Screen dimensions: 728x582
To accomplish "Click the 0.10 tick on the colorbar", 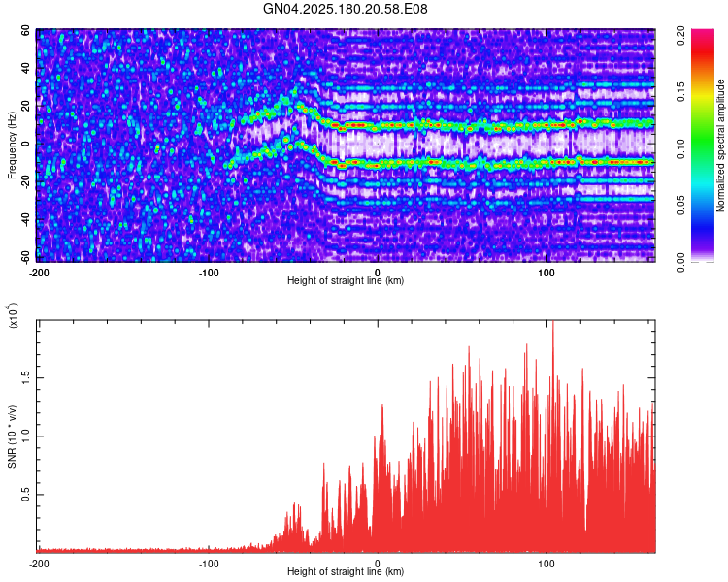I will [x=680, y=149].
